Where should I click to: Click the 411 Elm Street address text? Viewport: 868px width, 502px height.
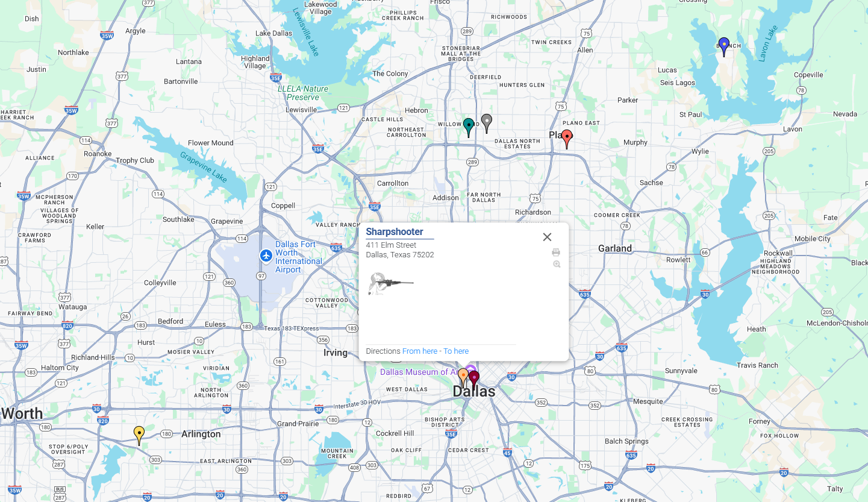pos(391,245)
